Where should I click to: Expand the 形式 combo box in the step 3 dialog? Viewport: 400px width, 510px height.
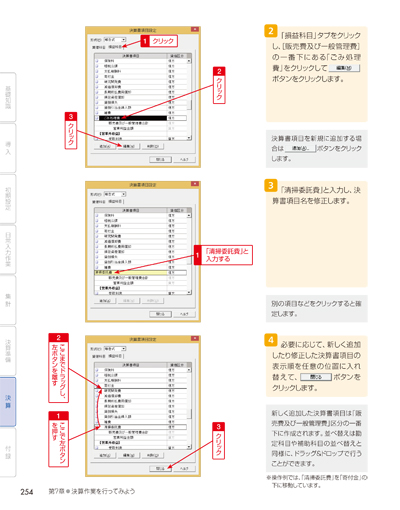(115, 194)
